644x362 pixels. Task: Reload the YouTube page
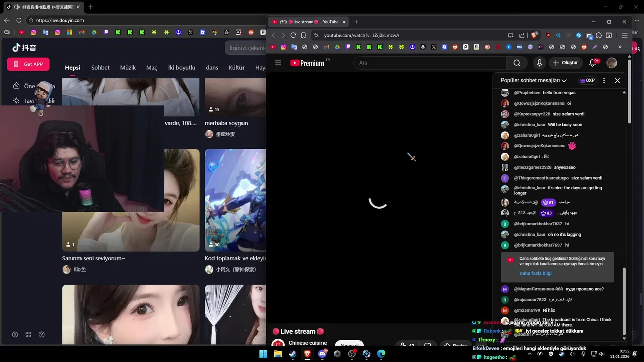[293, 35]
